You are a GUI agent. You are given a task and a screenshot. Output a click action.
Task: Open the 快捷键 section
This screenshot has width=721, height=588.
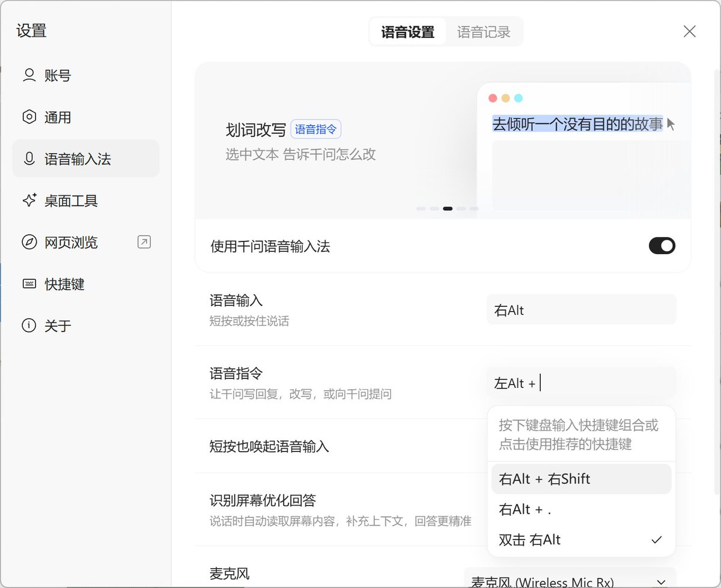(x=86, y=284)
